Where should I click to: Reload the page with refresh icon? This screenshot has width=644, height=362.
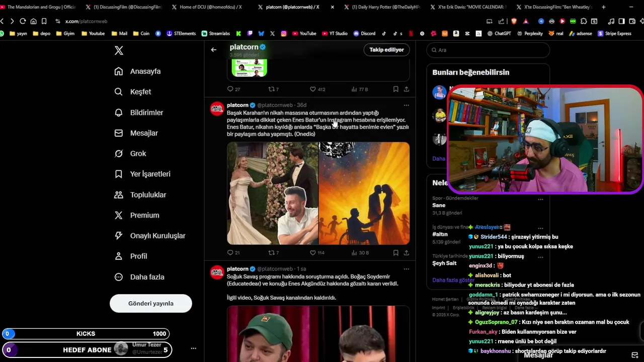point(23,21)
